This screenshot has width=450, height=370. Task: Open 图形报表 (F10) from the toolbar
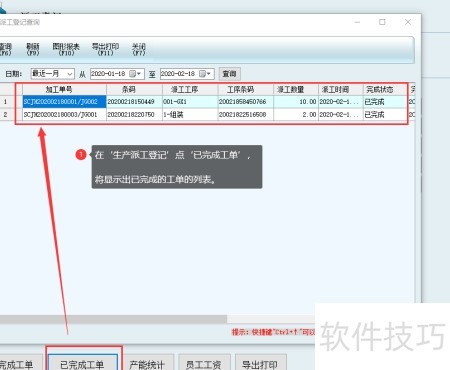coord(66,49)
